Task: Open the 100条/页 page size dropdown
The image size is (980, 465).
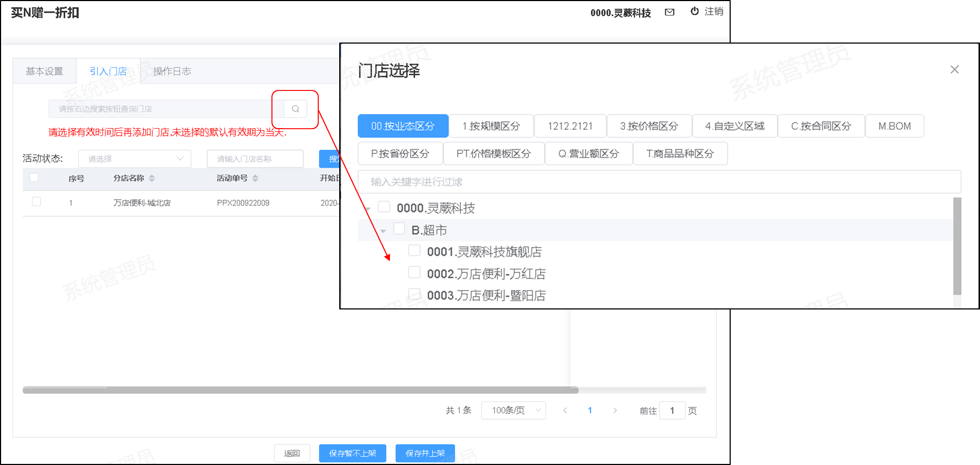Action: [x=514, y=411]
